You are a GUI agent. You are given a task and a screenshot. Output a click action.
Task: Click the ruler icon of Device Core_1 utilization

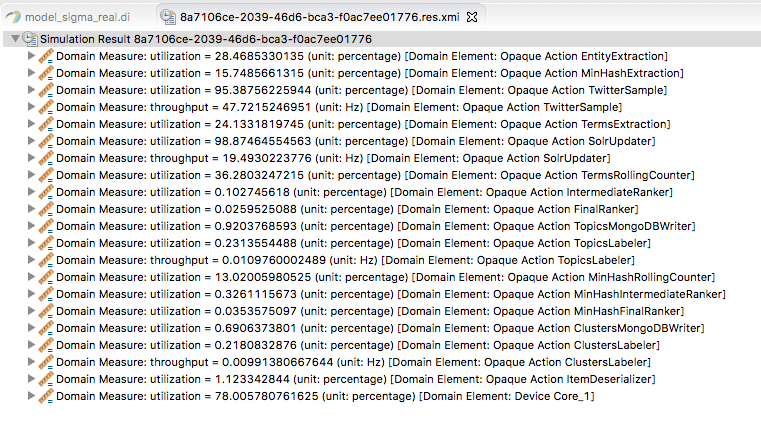coord(46,396)
